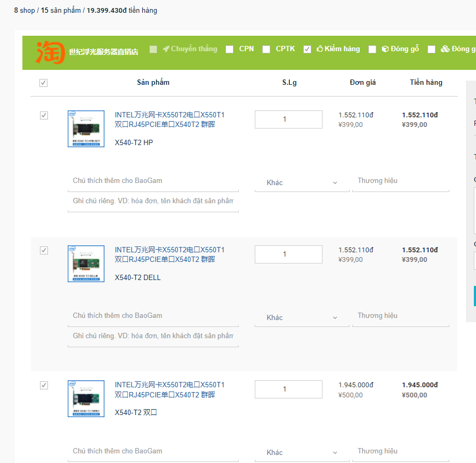Enable the CPTK checkbox

pos(266,49)
